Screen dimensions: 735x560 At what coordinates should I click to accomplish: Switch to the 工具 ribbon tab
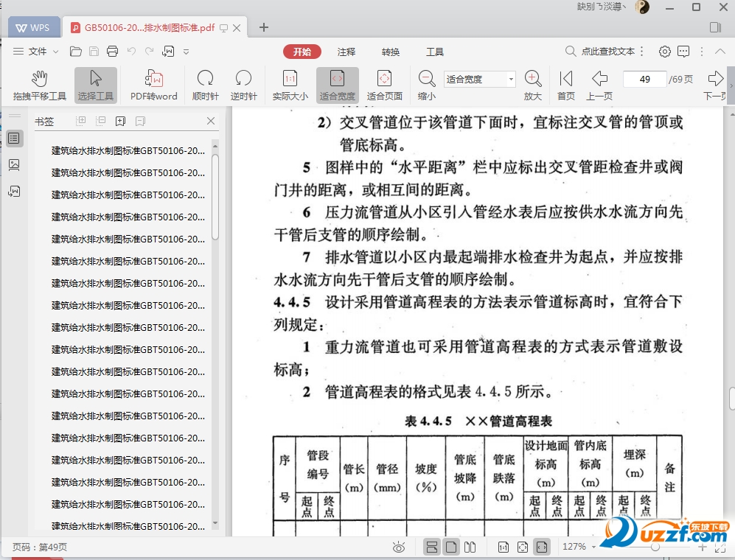pos(434,52)
